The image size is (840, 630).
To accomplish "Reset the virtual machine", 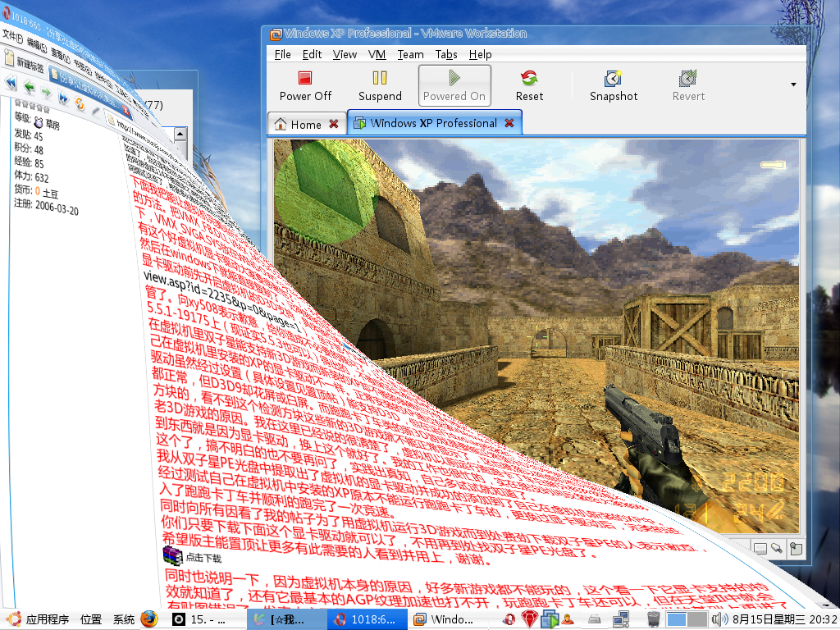I will (x=529, y=85).
